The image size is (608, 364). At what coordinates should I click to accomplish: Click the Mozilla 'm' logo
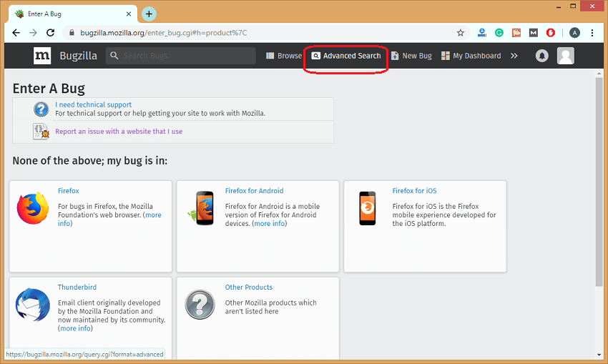coord(42,56)
